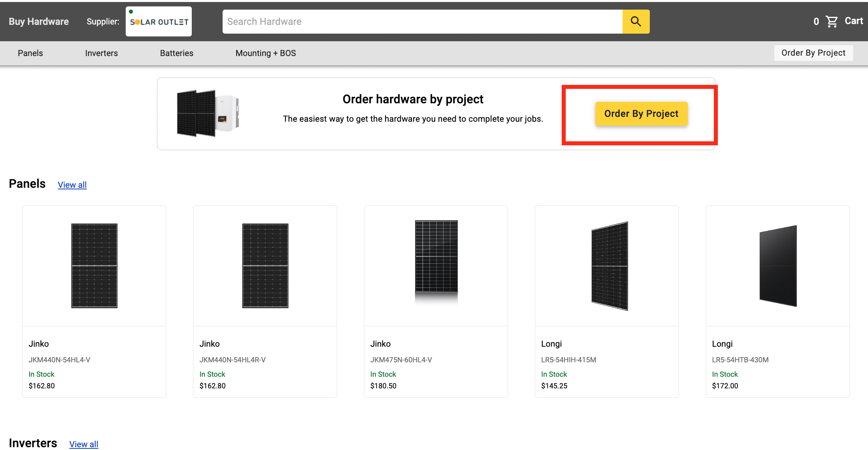Click the $172.00 price

pyautogui.click(x=725, y=386)
